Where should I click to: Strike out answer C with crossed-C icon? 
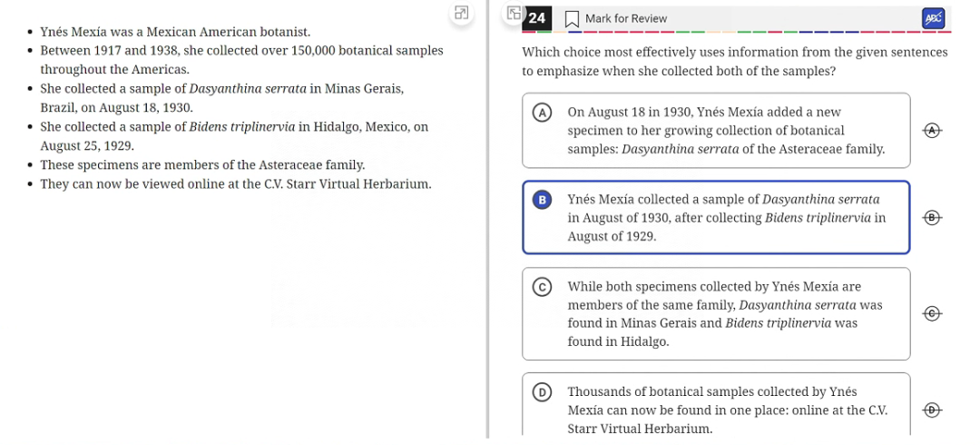point(932,313)
